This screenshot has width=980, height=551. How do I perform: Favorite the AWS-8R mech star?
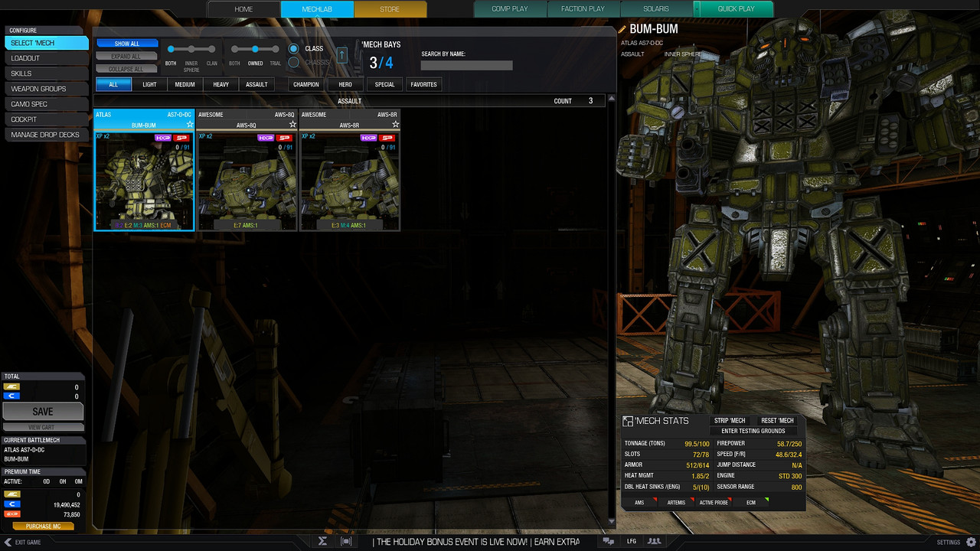coord(394,124)
